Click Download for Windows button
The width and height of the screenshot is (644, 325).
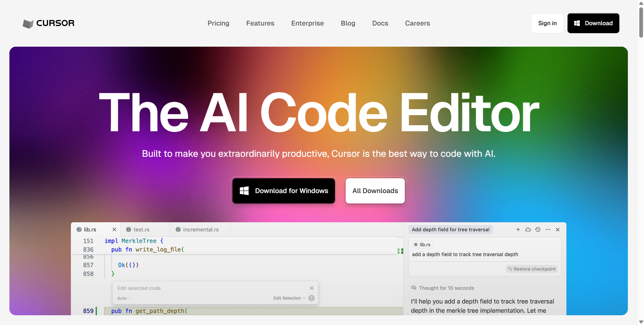(x=284, y=191)
